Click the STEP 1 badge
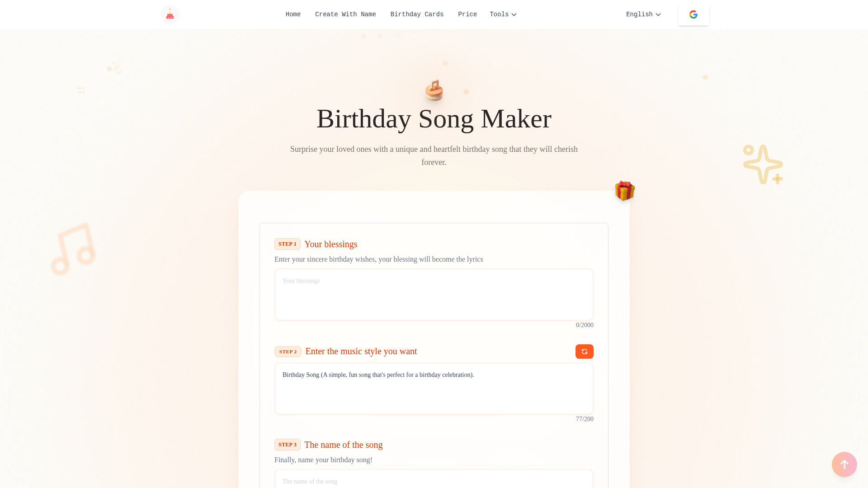Image resolution: width=868 pixels, height=488 pixels. pyautogui.click(x=288, y=244)
